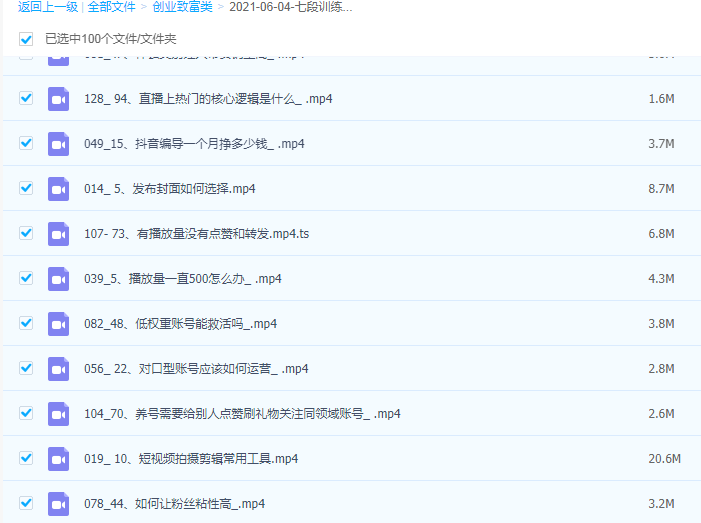
Task: Click size value 6.8M
Action: click(x=662, y=234)
